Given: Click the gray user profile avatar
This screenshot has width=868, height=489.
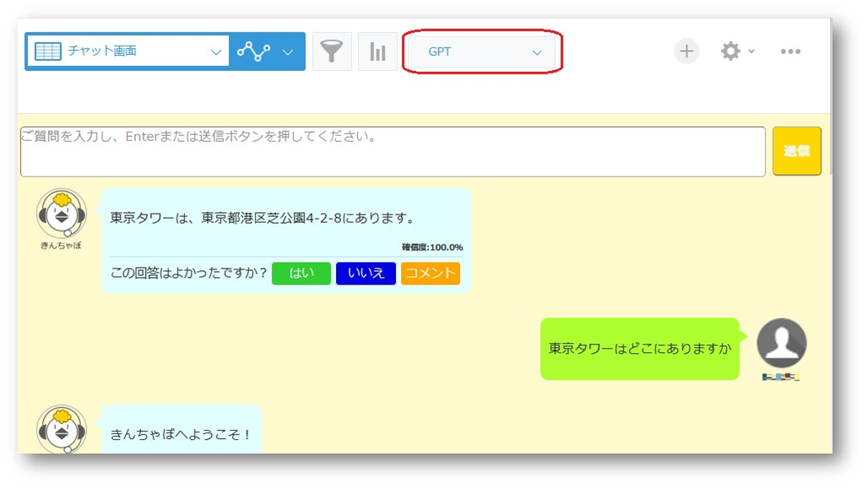Looking at the screenshot, I should coord(781,343).
